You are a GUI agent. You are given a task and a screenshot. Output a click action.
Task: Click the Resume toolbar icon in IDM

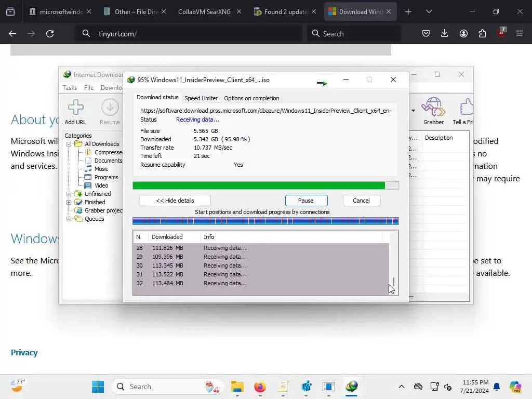point(110,112)
